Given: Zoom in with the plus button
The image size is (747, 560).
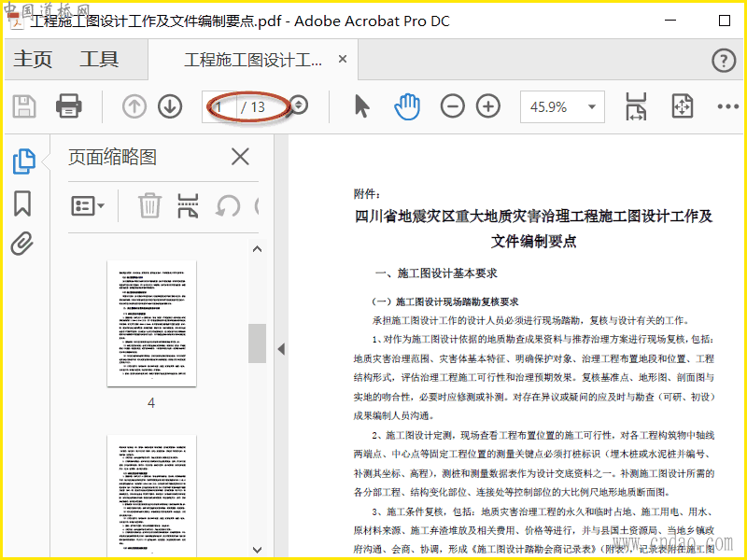Looking at the screenshot, I should 488,106.
